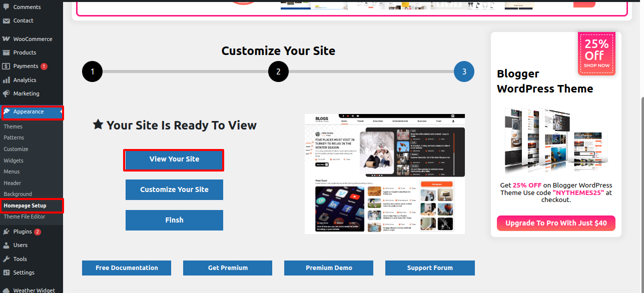The height and width of the screenshot is (293, 644).
Task: Click step 1 circle in progress
Action: coord(92,71)
